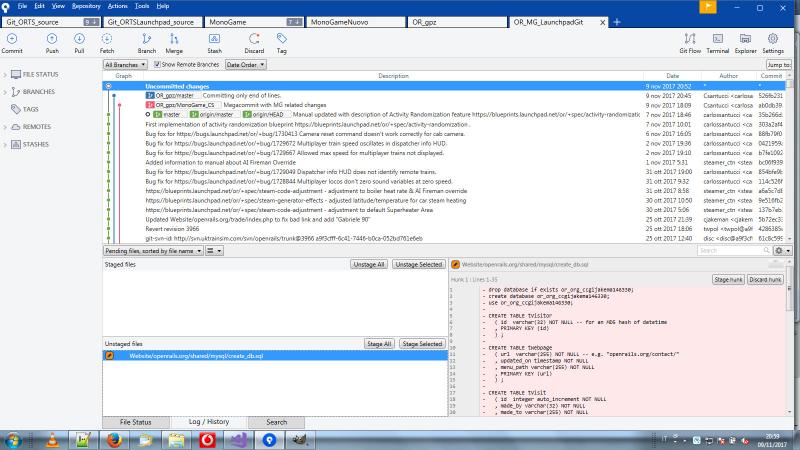The width and height of the screenshot is (800, 450).
Task: Click the modified file icon for create_db.sql
Action: pos(109,356)
